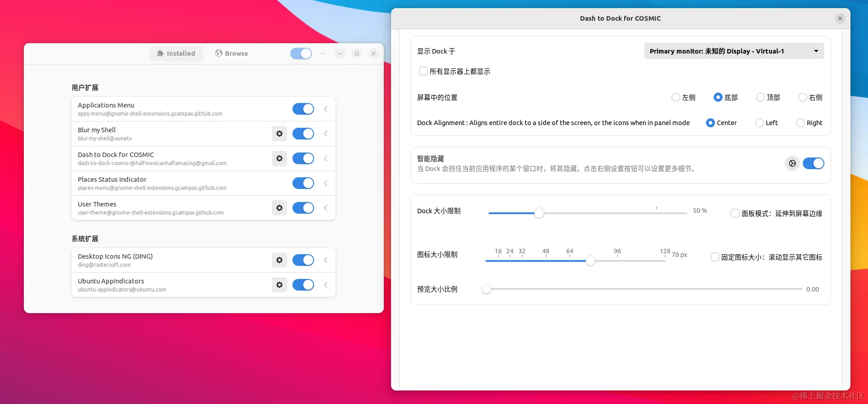Disable the Applications Menu extension
868x404 pixels.
click(303, 109)
